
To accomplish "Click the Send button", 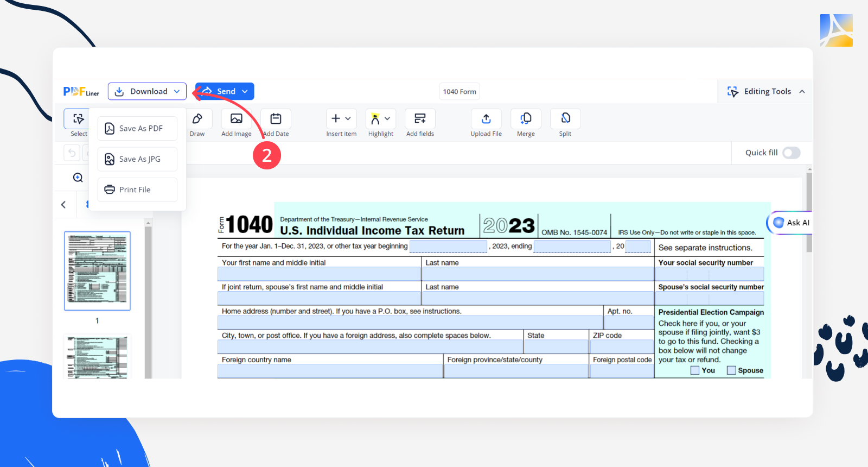I will pos(225,91).
